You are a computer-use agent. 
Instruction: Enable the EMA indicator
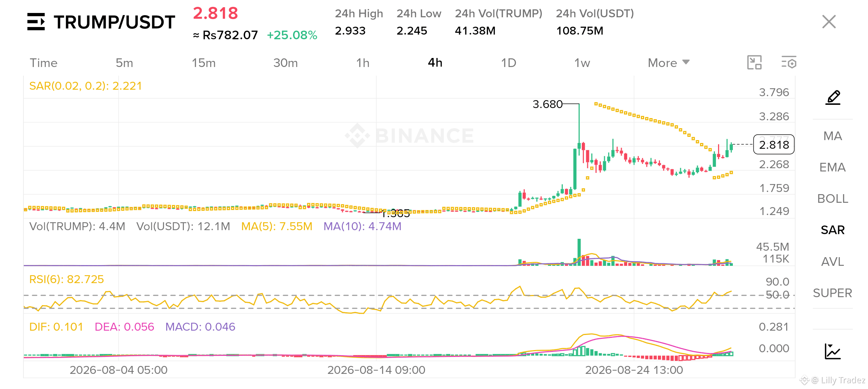click(833, 167)
